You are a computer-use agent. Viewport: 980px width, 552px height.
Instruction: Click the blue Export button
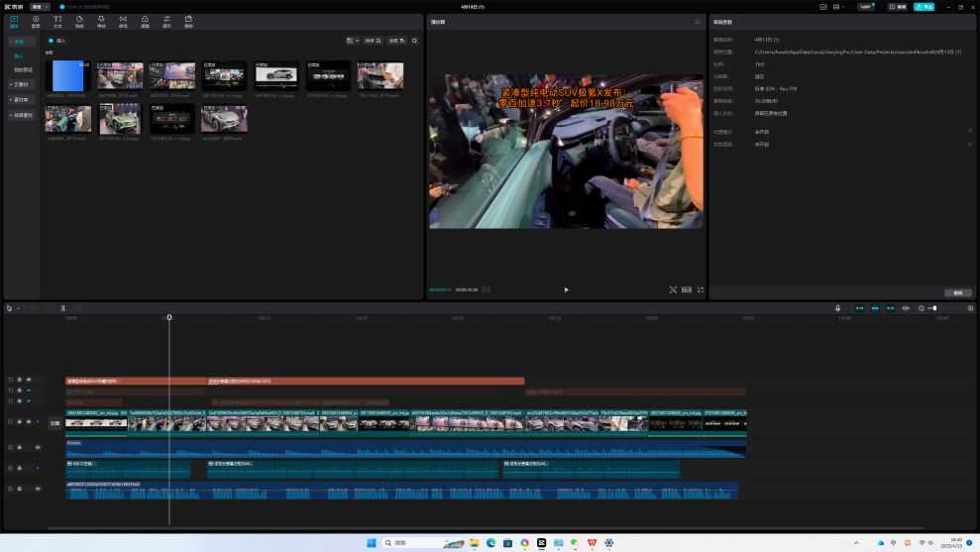pyautogui.click(x=924, y=6)
